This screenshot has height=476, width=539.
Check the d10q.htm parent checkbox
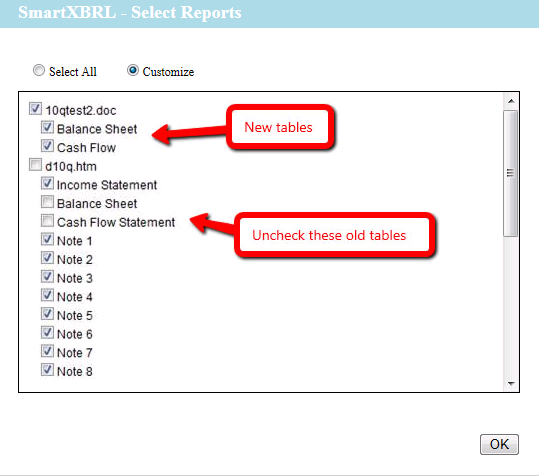(x=35, y=165)
